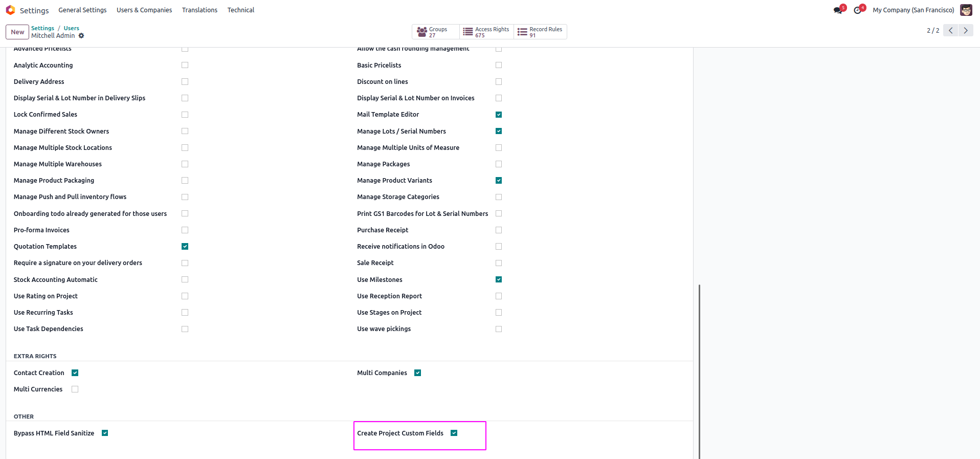The height and width of the screenshot is (459, 980).
Task: Open the Technical dropdown menu
Action: point(240,10)
